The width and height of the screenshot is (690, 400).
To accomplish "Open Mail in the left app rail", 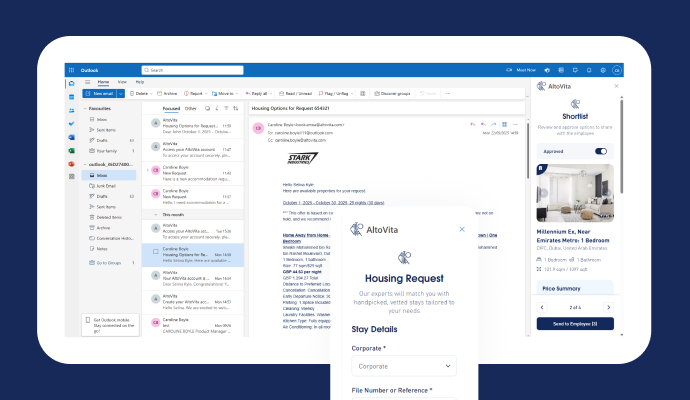I will tap(71, 83).
